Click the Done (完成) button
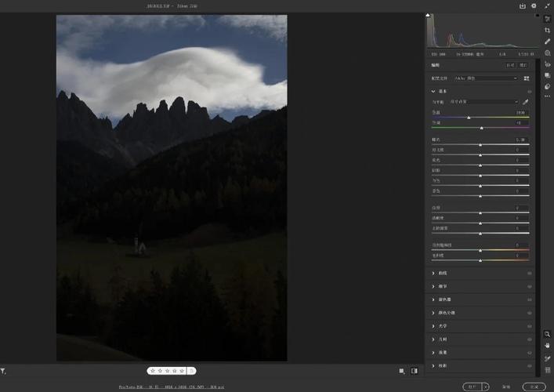 pyautogui.click(x=535, y=387)
